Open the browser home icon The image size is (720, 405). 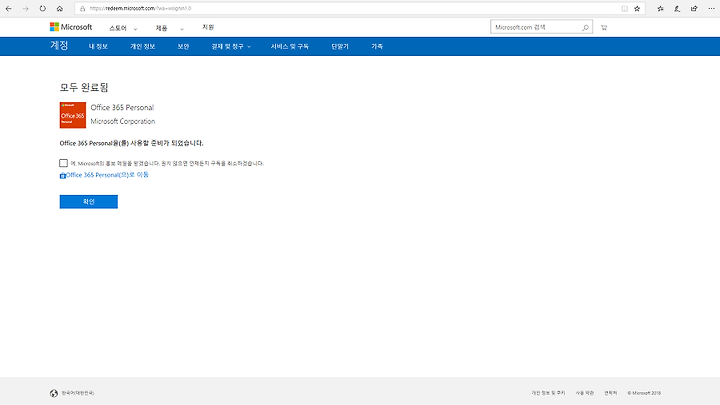(x=60, y=9)
